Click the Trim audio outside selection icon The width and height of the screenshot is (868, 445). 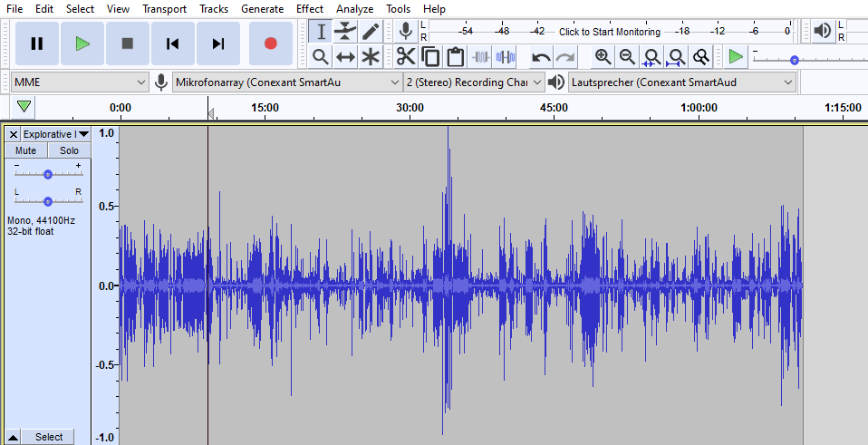[480, 56]
